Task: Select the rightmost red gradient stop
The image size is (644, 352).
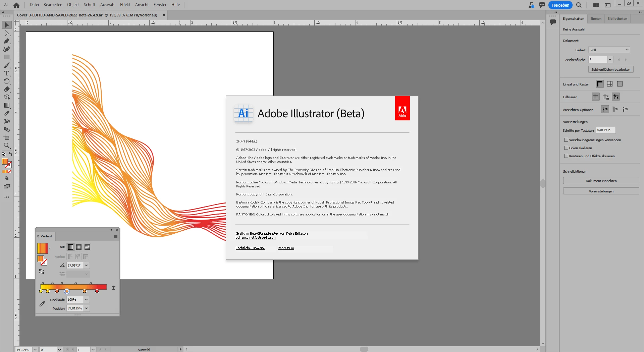Action: pos(97,291)
